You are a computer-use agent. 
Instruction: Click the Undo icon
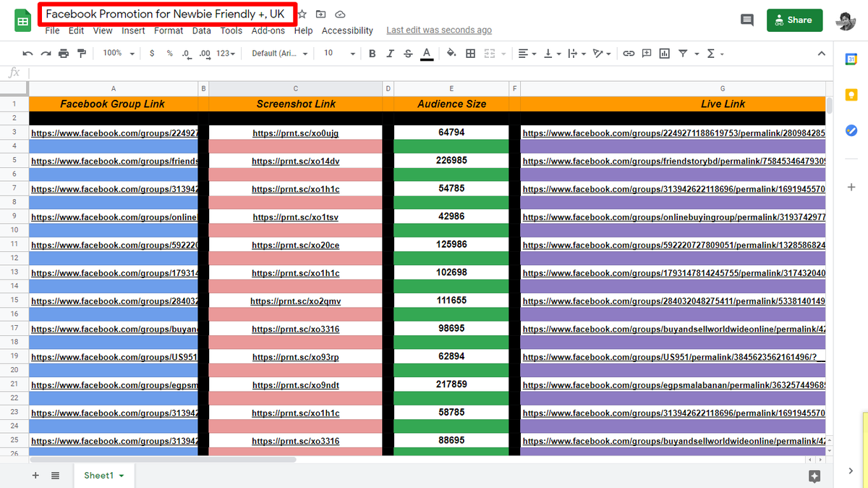click(28, 54)
